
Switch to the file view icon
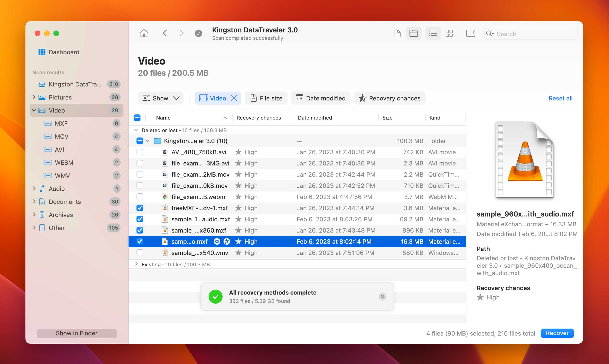click(397, 33)
